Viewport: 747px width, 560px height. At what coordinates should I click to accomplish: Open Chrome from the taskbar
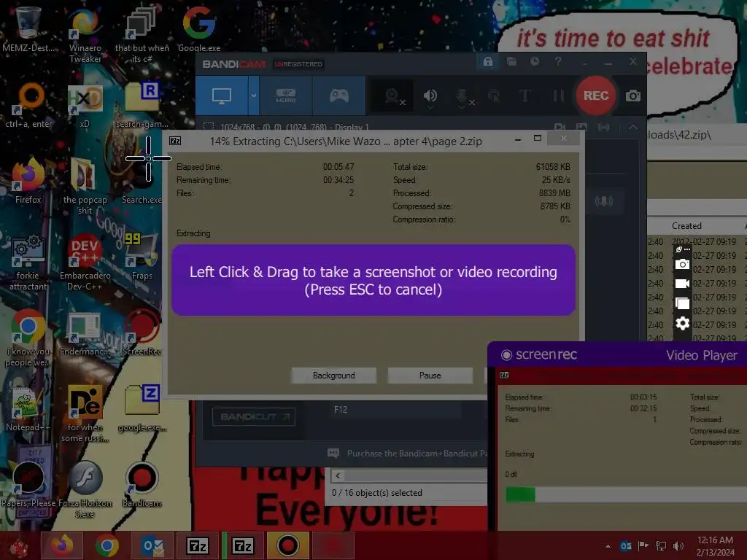[x=107, y=545]
